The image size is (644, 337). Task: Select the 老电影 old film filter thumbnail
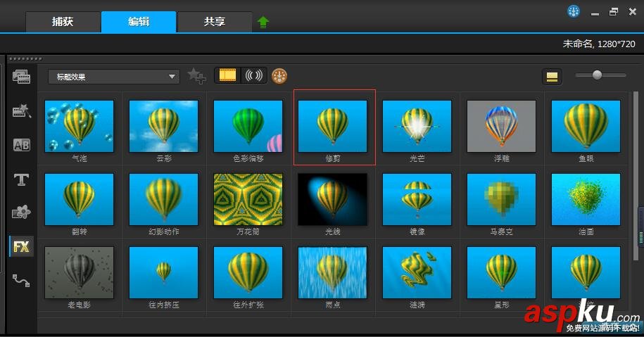pyautogui.click(x=80, y=272)
